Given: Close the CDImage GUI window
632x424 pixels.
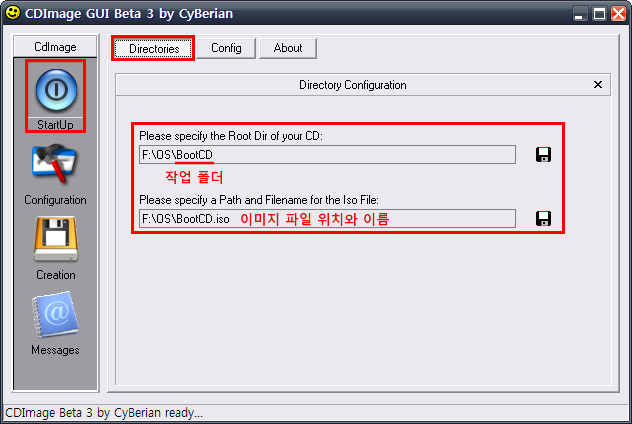Looking at the screenshot, I should pos(618,14).
